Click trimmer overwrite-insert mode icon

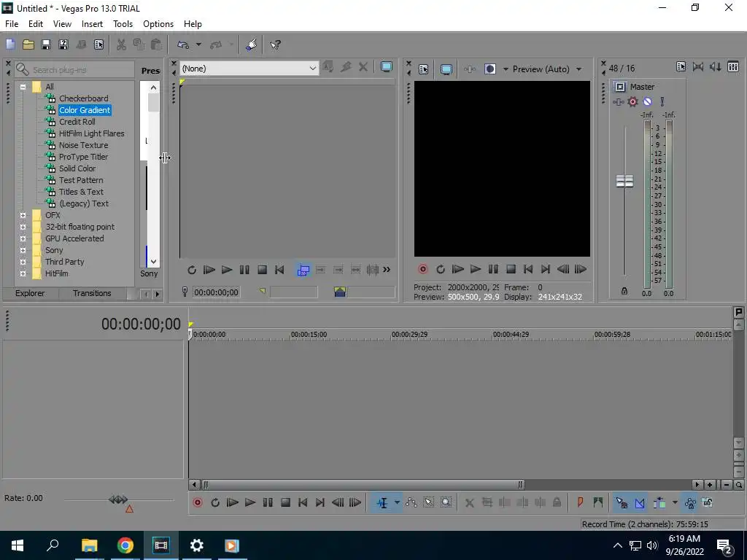[x=303, y=270]
